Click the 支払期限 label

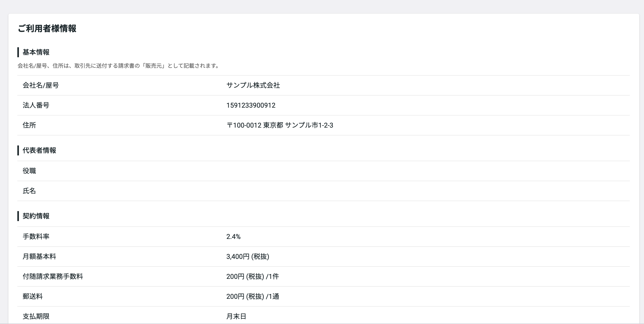[36, 316]
